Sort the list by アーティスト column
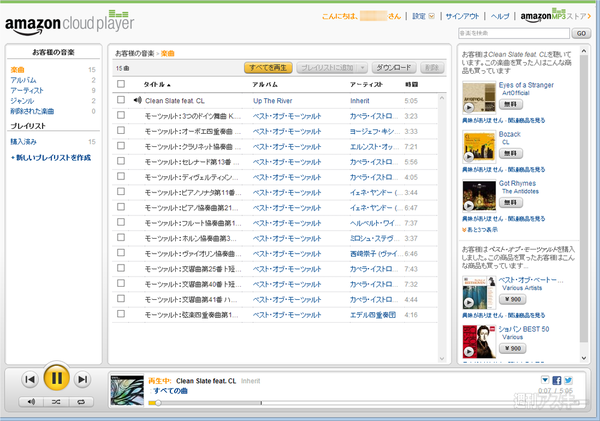The image size is (600, 421). pyautogui.click(x=366, y=84)
